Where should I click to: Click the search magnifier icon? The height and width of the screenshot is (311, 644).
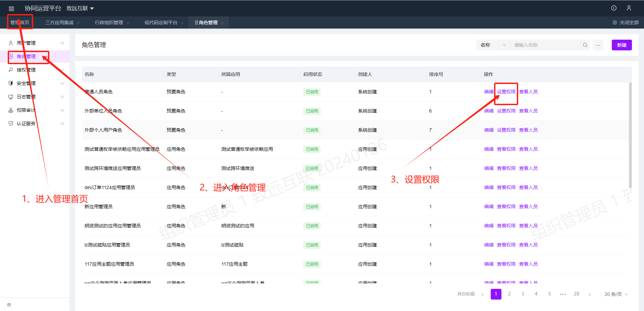click(x=585, y=45)
